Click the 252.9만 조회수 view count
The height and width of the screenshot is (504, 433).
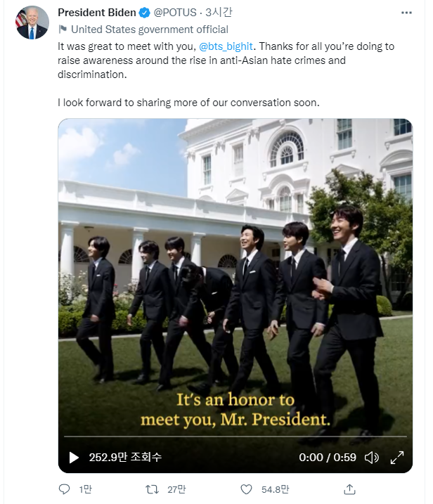pyautogui.click(x=125, y=458)
